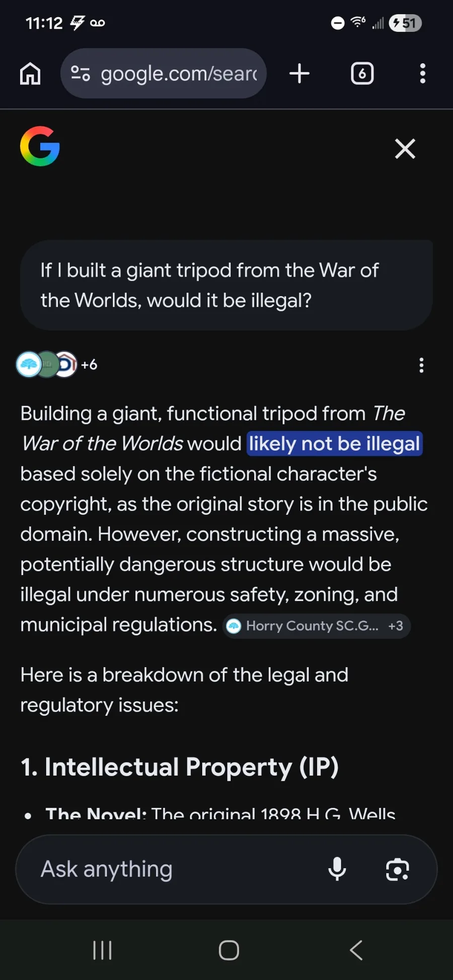Open the AI response options menu
The height and width of the screenshot is (980, 453).
pyautogui.click(x=421, y=366)
